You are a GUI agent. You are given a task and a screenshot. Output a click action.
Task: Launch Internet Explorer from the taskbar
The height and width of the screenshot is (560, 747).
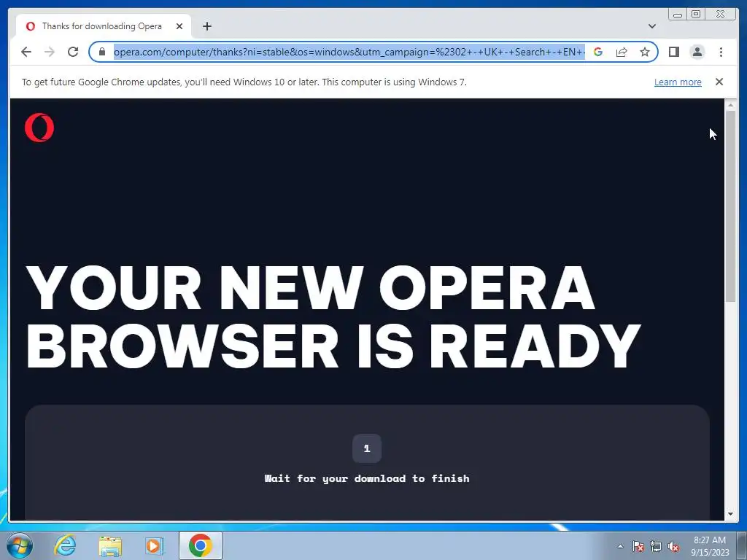[65, 545]
